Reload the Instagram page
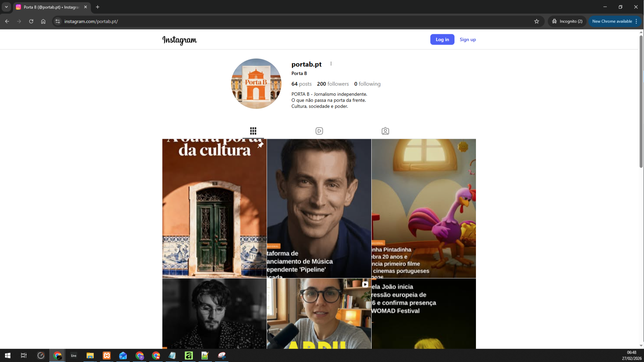Screen dimensions: 644x362 [x=31, y=21]
